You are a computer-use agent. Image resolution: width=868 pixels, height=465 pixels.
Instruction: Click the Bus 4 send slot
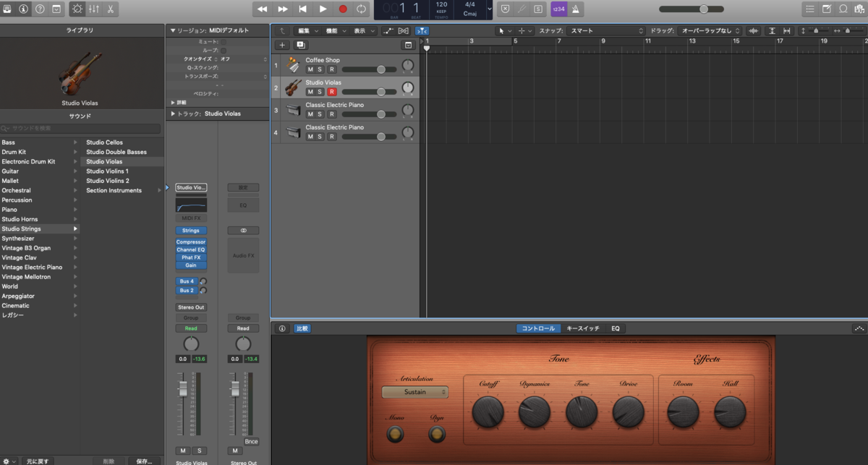[x=187, y=281]
